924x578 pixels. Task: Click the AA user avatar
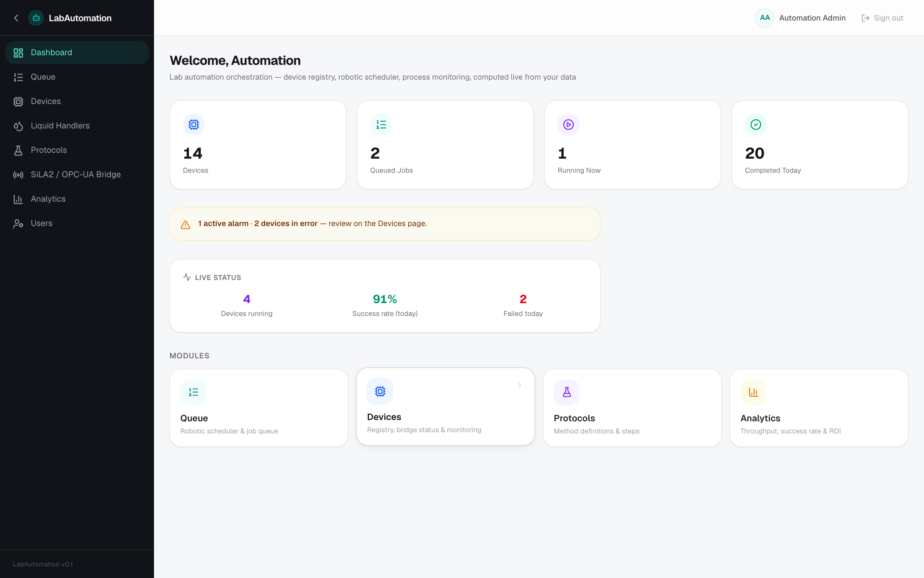[765, 18]
